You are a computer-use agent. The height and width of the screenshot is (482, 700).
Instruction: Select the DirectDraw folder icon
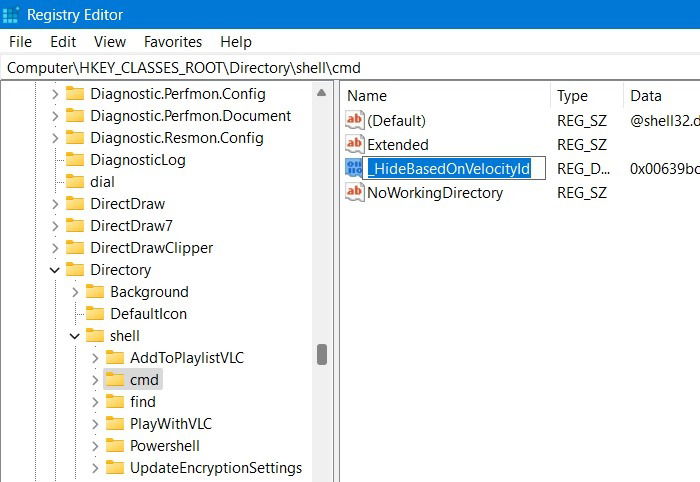tap(75, 204)
